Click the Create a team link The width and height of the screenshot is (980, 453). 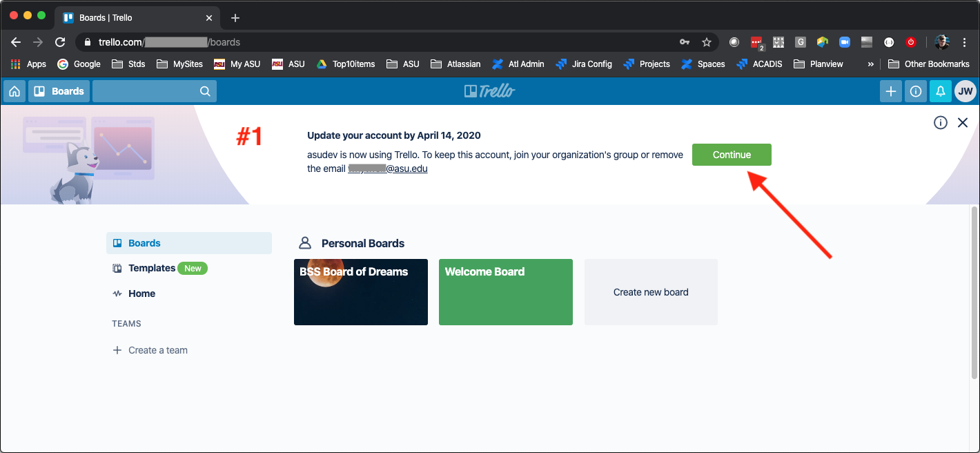pyautogui.click(x=157, y=350)
